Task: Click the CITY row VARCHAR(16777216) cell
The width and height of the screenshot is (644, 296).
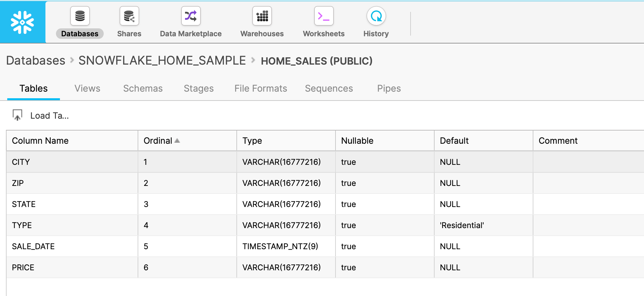Action: (x=286, y=162)
